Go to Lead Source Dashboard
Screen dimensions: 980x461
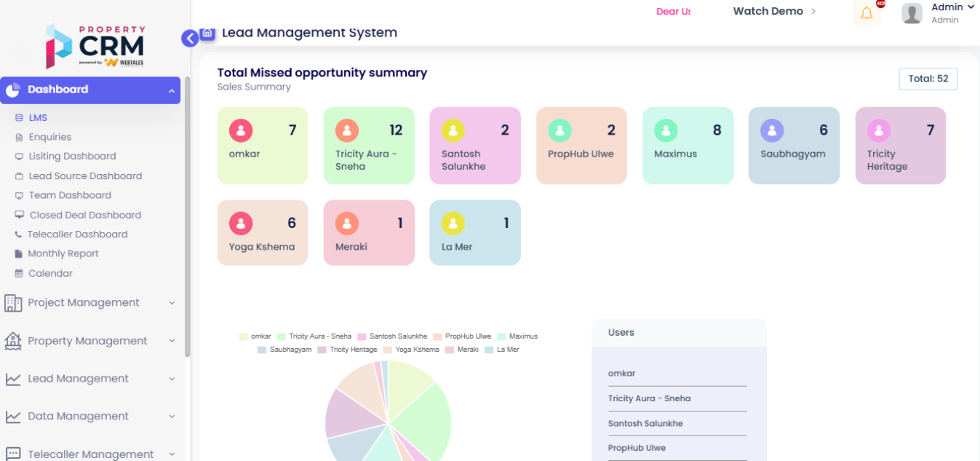pyautogui.click(x=85, y=176)
